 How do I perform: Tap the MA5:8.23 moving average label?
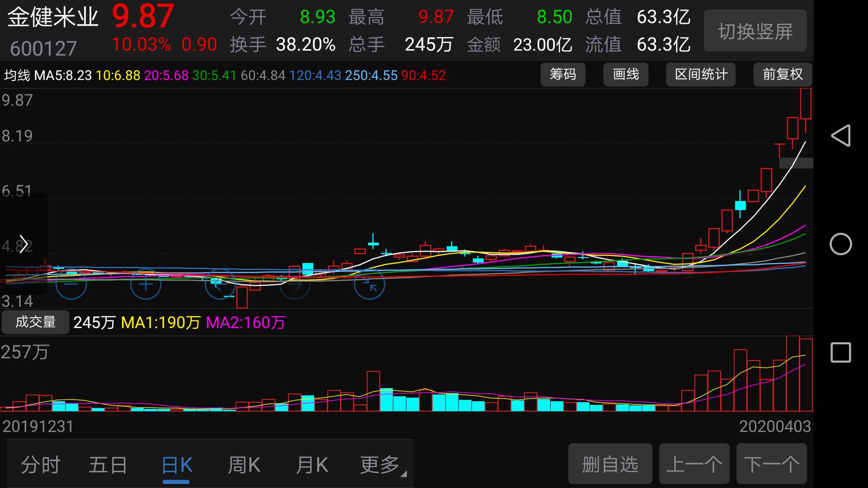[x=63, y=75]
